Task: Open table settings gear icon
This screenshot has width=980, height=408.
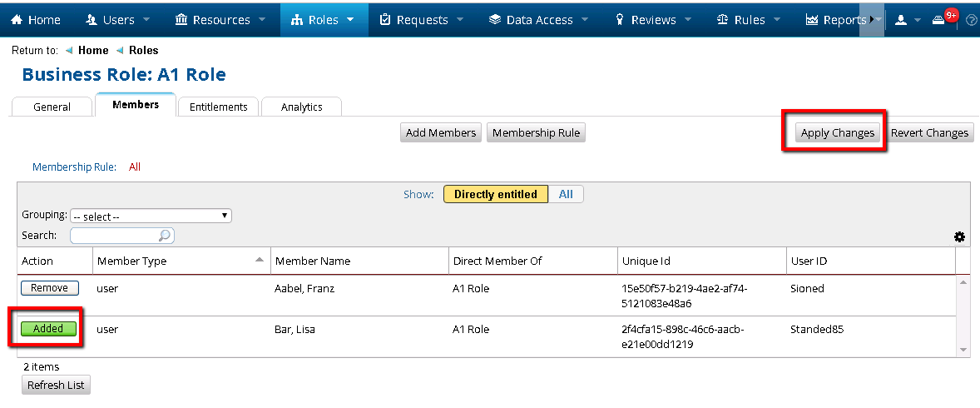Action: (x=959, y=237)
